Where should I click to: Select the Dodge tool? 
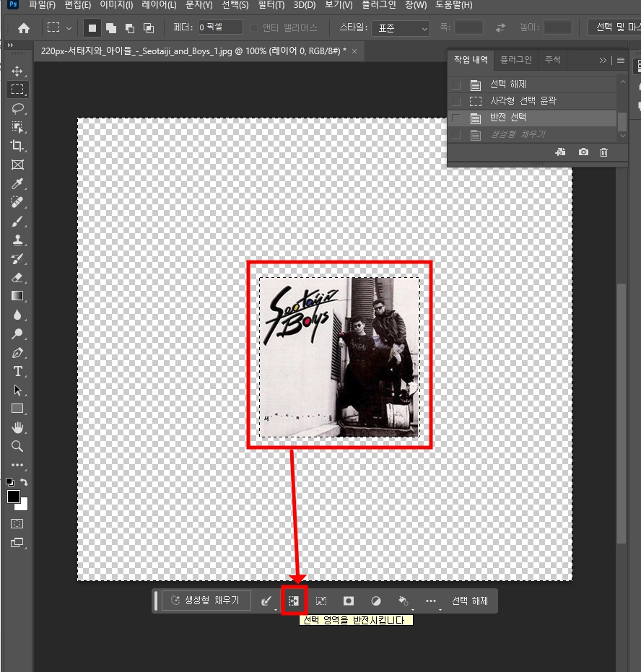coord(17,333)
